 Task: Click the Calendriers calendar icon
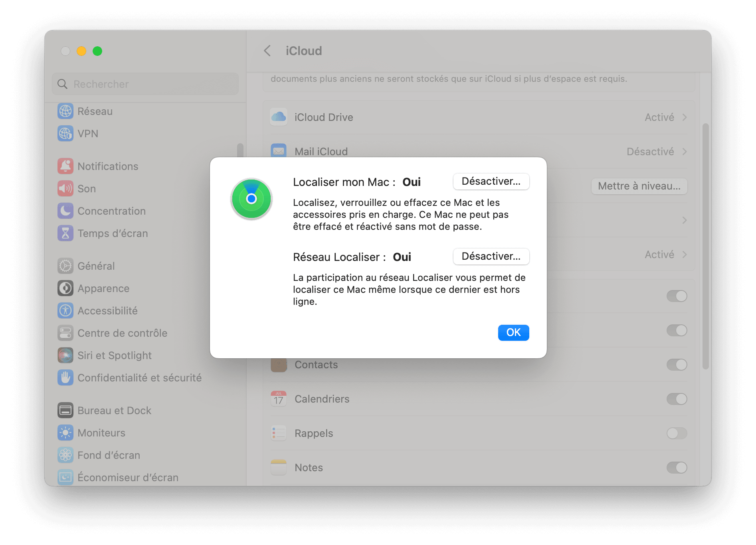click(x=279, y=399)
